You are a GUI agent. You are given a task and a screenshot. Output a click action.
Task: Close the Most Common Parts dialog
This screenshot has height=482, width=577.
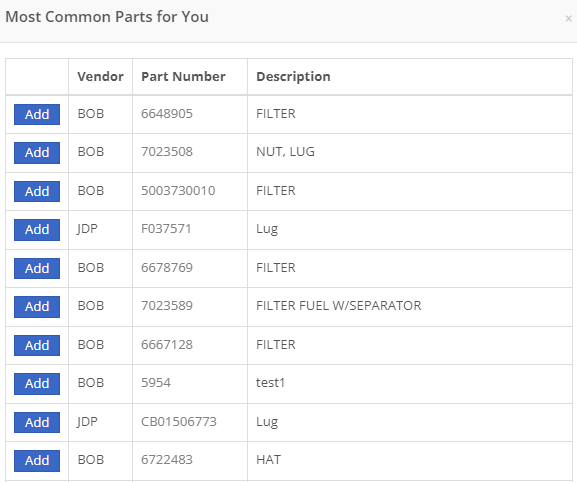coord(568,18)
